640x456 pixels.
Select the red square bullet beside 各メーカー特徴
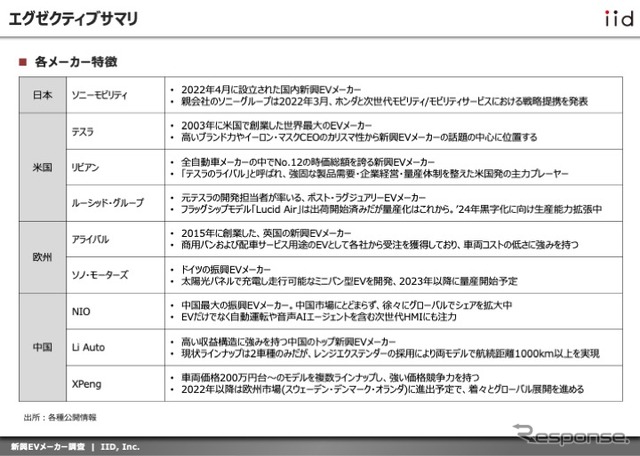click(x=22, y=62)
